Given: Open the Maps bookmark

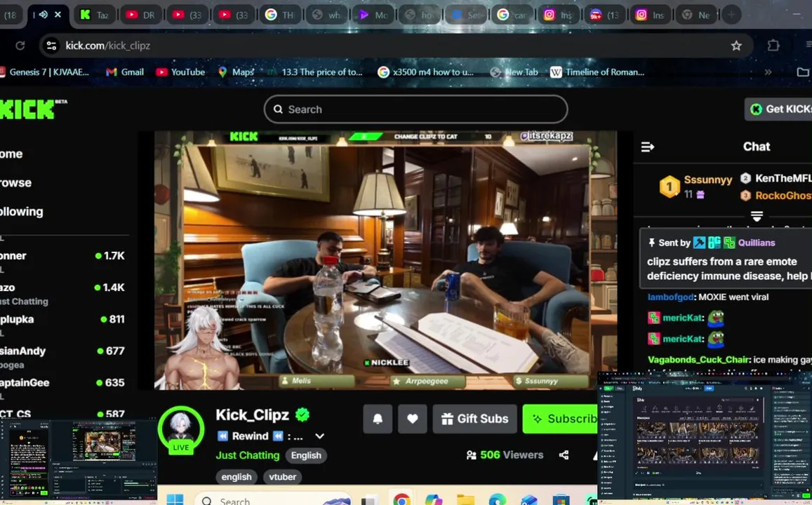Looking at the screenshot, I should pos(236,72).
